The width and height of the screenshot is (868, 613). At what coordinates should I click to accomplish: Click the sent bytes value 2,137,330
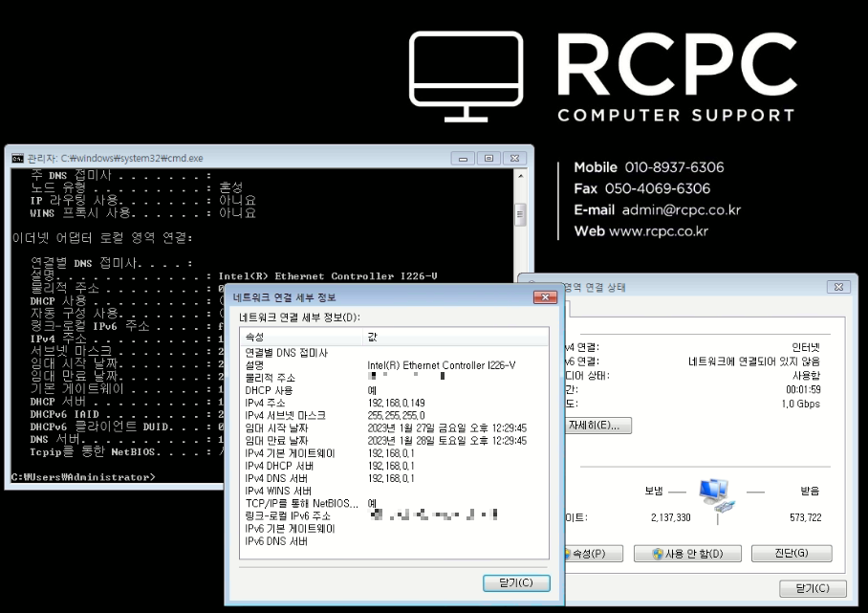point(671,517)
